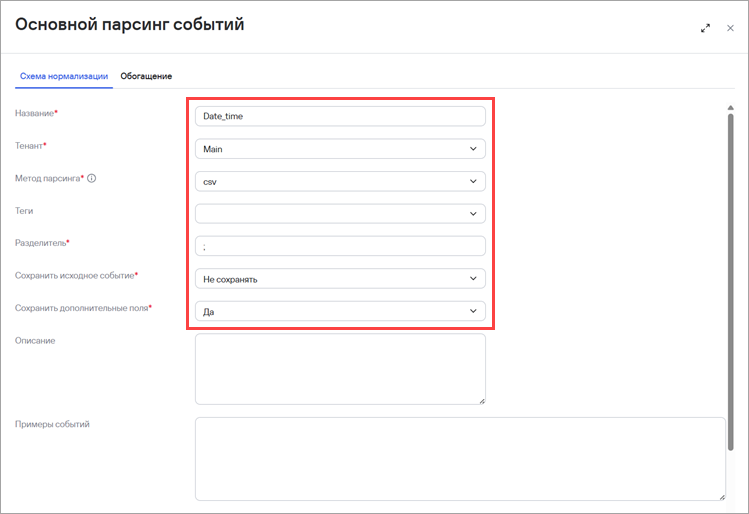749x514 pixels.
Task: Click the resize grip of Примеры событий area
Action: click(722, 497)
